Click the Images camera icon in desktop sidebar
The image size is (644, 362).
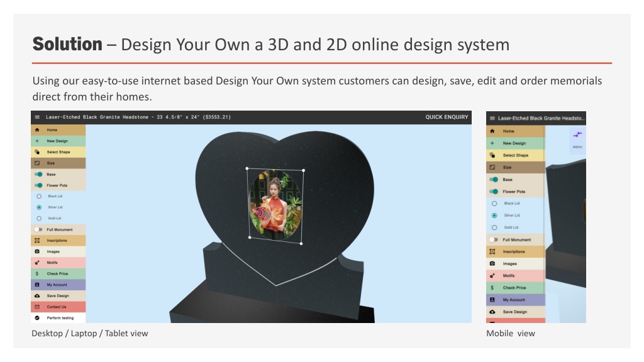point(37,251)
